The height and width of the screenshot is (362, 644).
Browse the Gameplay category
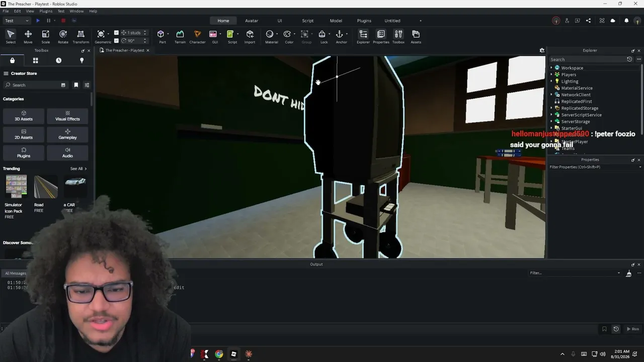[67, 134]
